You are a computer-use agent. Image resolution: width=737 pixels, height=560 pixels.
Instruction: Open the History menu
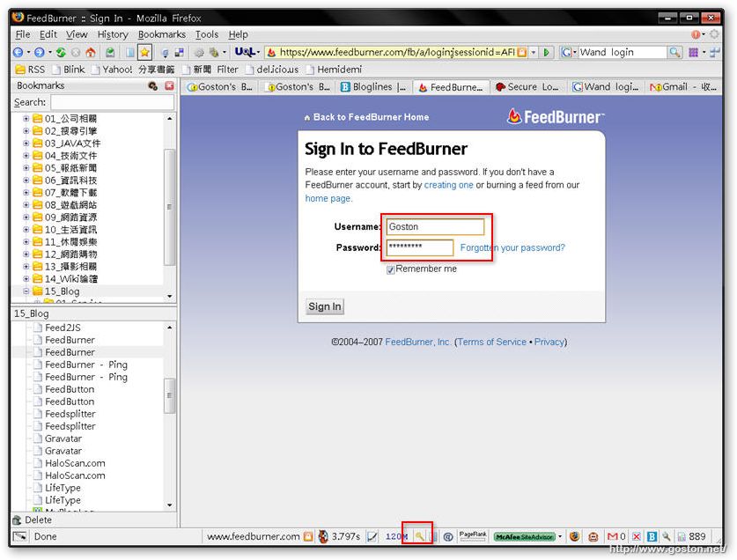coord(113,34)
